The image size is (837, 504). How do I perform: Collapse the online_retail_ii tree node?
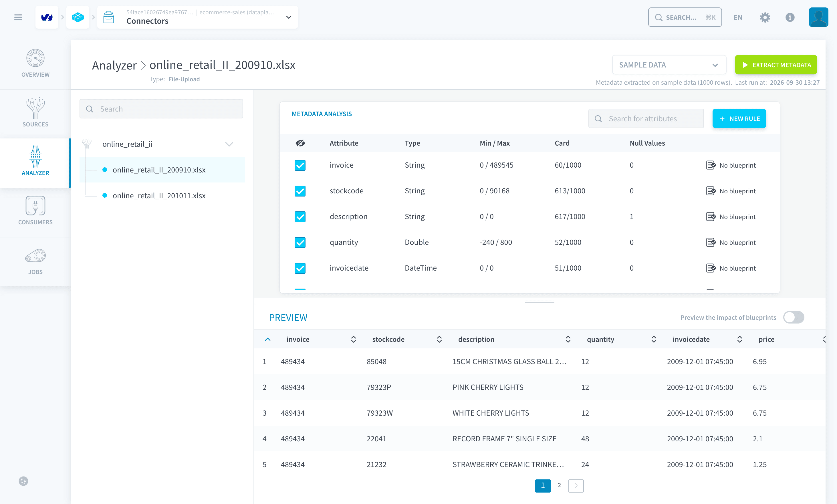[x=229, y=144]
